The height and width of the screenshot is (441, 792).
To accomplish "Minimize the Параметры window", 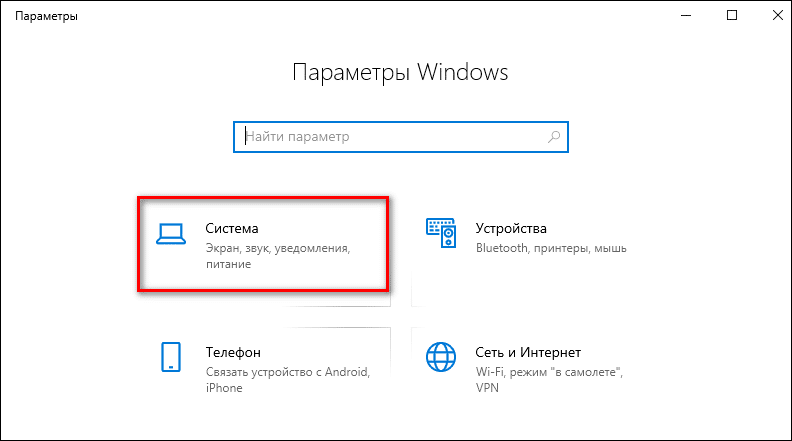I will click(x=686, y=16).
